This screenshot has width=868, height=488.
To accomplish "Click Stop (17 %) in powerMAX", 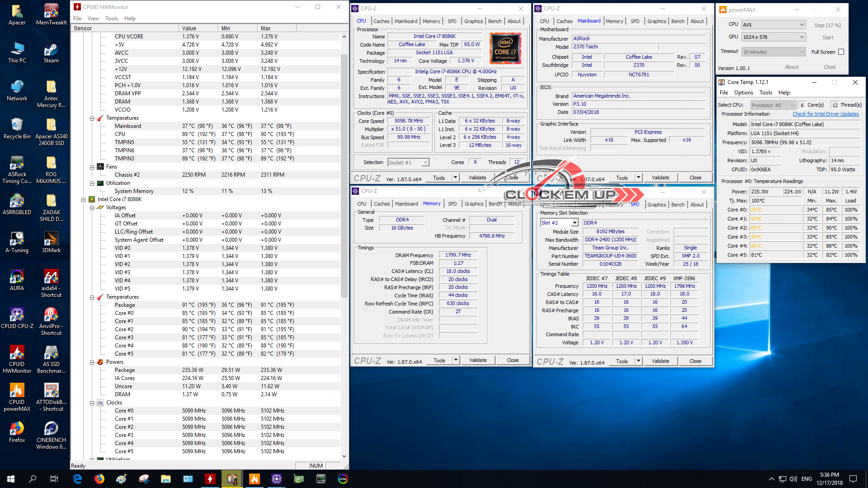I will [x=828, y=25].
